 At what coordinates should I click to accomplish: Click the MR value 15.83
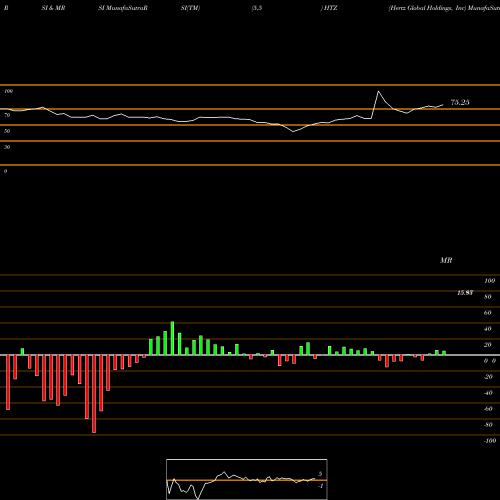point(465,293)
